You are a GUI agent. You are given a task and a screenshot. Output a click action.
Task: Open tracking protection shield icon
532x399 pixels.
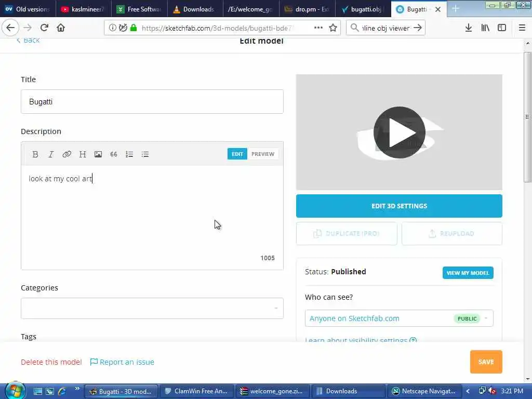point(123,28)
